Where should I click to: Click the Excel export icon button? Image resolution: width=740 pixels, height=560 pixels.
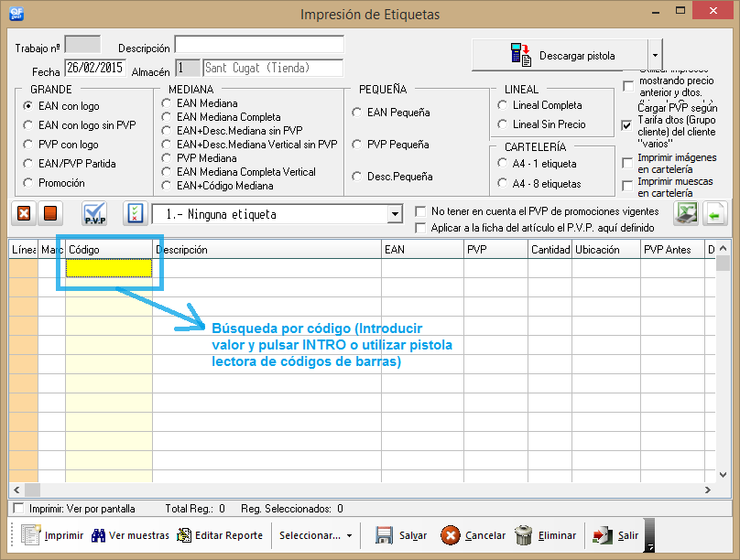(686, 213)
